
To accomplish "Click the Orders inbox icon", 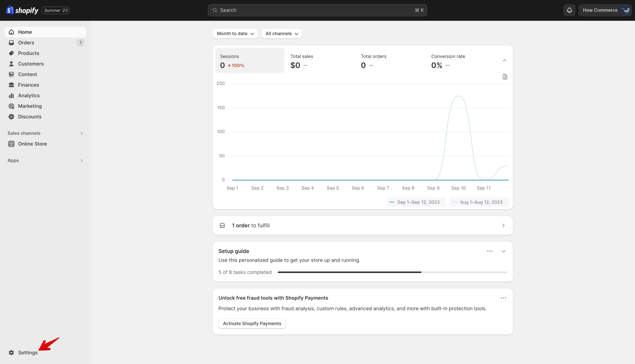I will pyautogui.click(x=11, y=42).
